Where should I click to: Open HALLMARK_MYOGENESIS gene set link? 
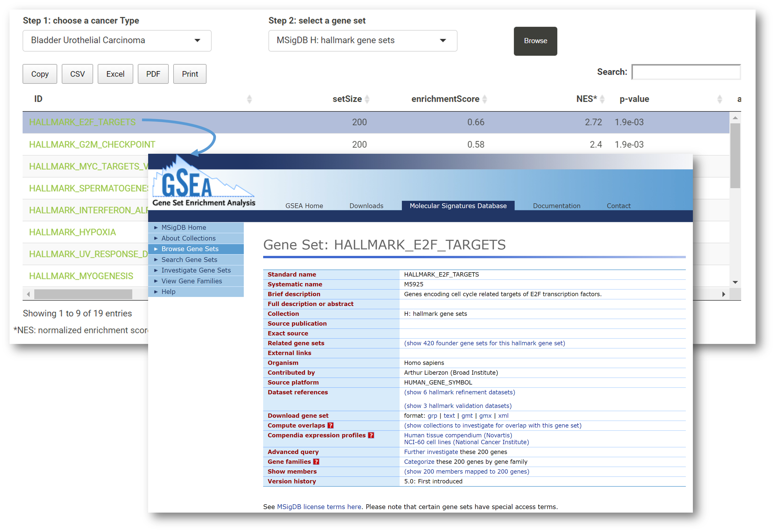click(x=81, y=276)
